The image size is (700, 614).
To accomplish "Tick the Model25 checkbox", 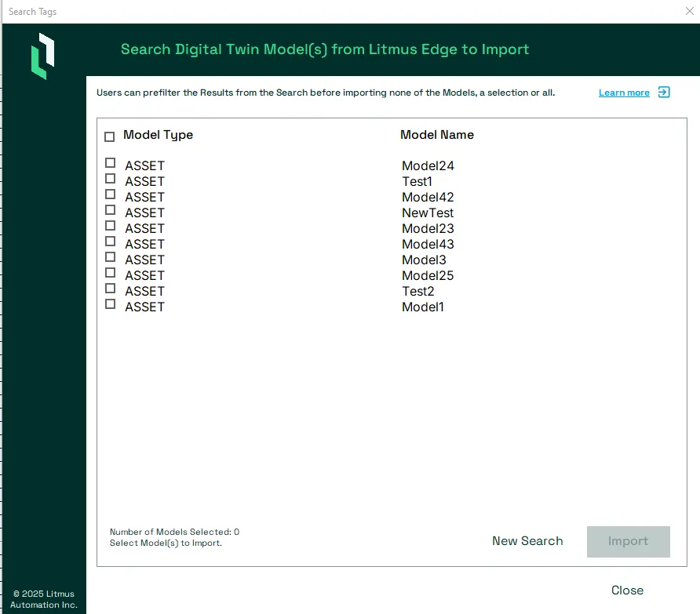I will click(111, 273).
